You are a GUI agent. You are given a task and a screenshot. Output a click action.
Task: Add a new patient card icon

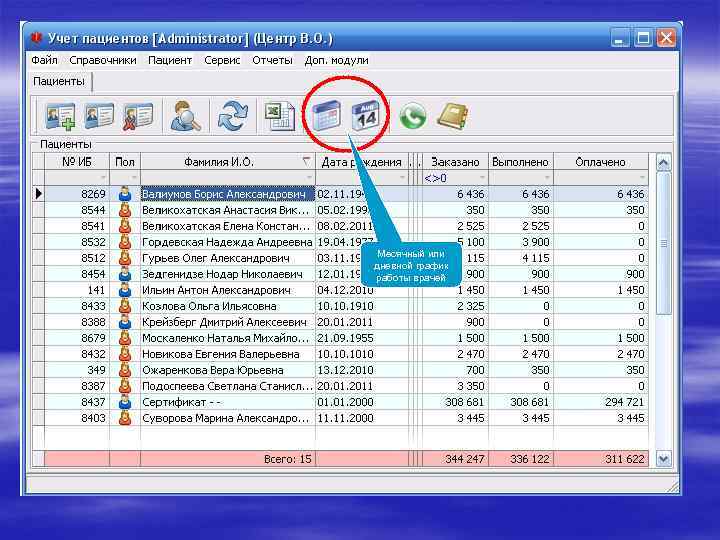click(60, 116)
